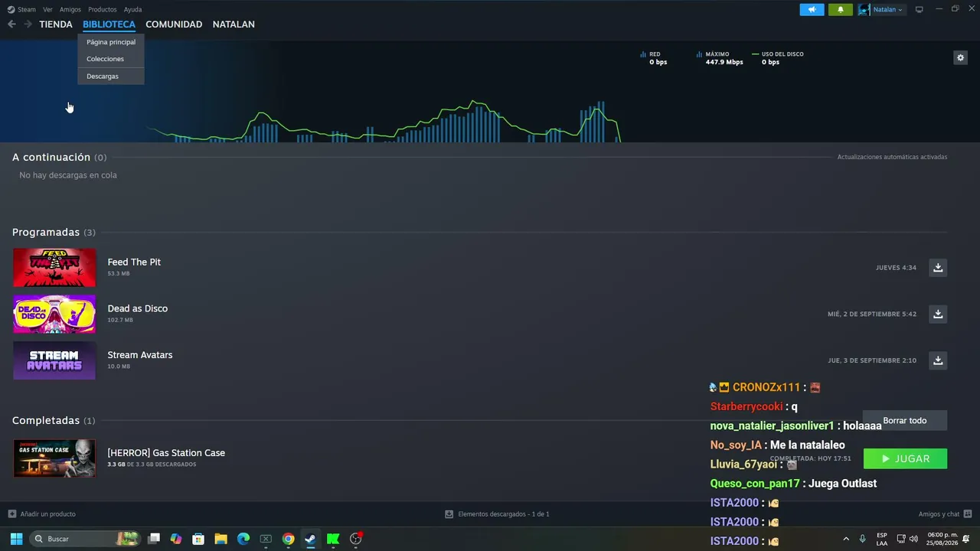Click the ESP LAA language indicator
This screenshot has height=551, width=980.
click(882, 539)
